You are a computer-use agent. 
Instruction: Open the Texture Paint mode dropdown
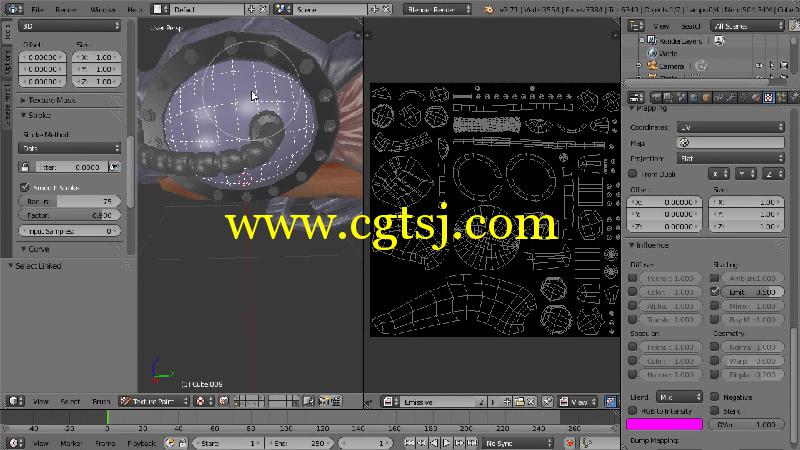[x=154, y=402]
